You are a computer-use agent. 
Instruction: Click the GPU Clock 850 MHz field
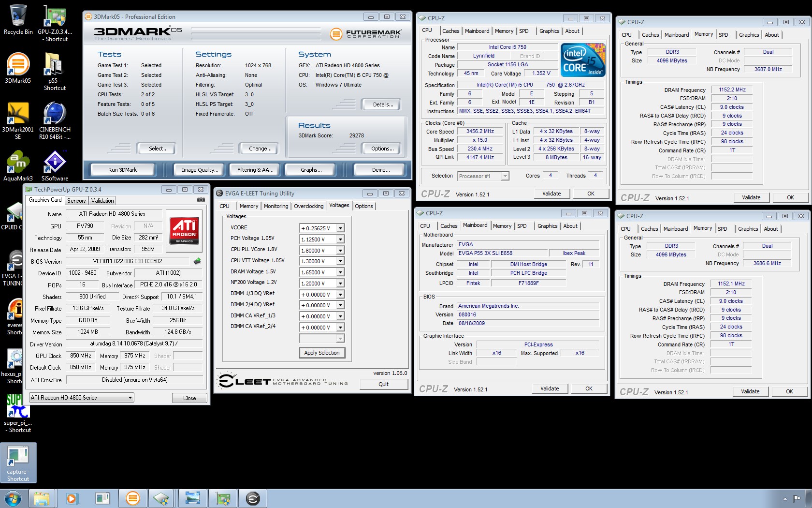tap(81, 356)
